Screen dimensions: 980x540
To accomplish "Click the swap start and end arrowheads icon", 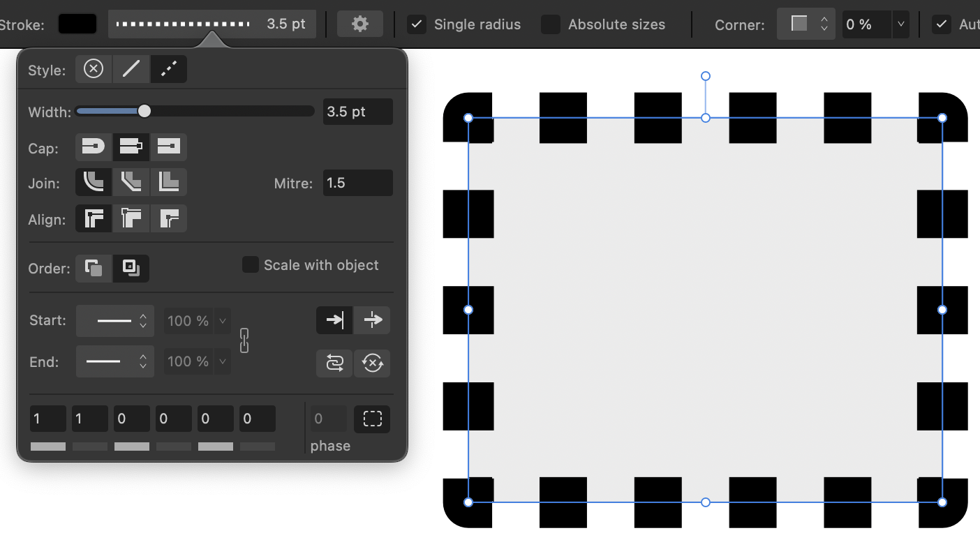I will [334, 363].
